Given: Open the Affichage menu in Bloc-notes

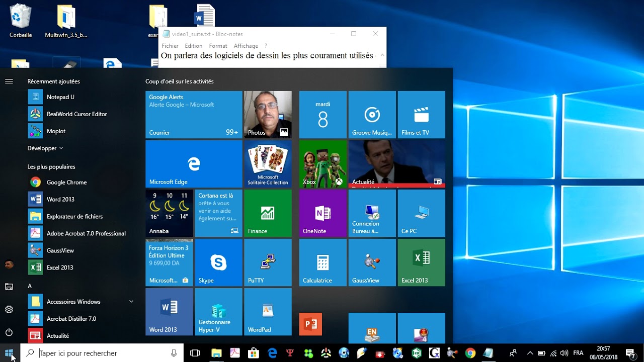Looking at the screenshot, I should (246, 46).
